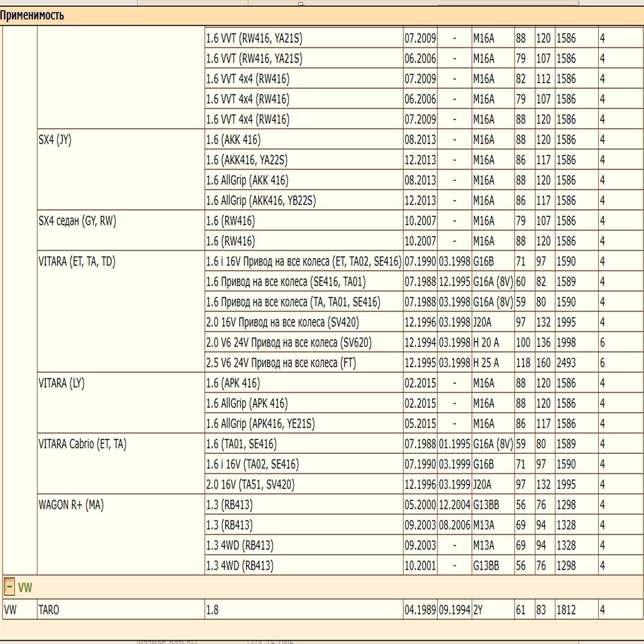Select the 2.0 16V (TA51, SV420) row

[x=250, y=485]
